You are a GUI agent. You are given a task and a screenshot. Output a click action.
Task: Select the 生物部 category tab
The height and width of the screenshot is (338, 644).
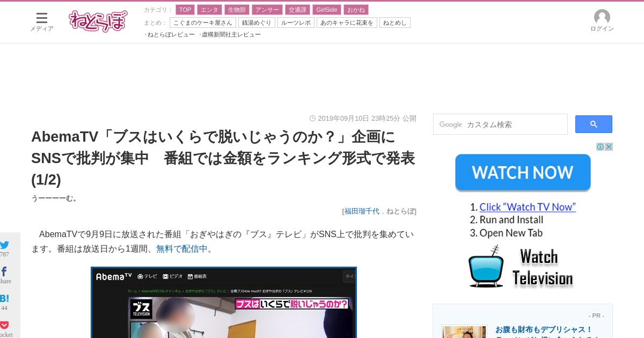tap(237, 10)
